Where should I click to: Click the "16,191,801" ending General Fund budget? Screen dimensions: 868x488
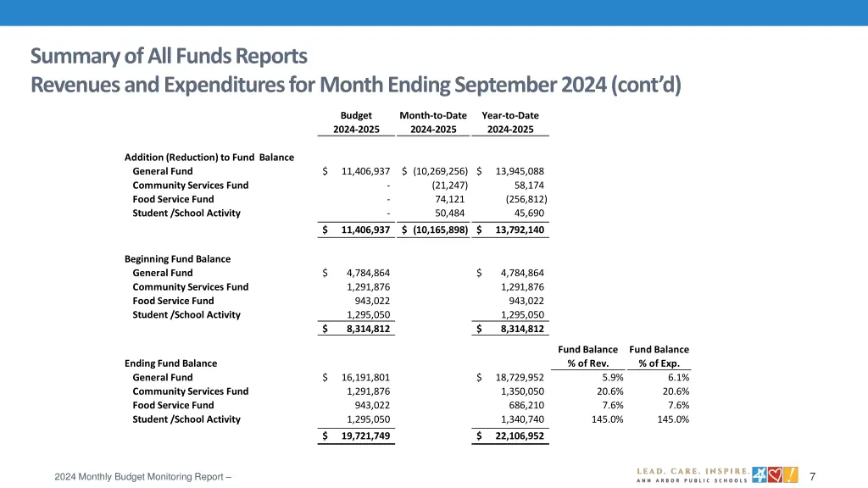tap(365, 377)
